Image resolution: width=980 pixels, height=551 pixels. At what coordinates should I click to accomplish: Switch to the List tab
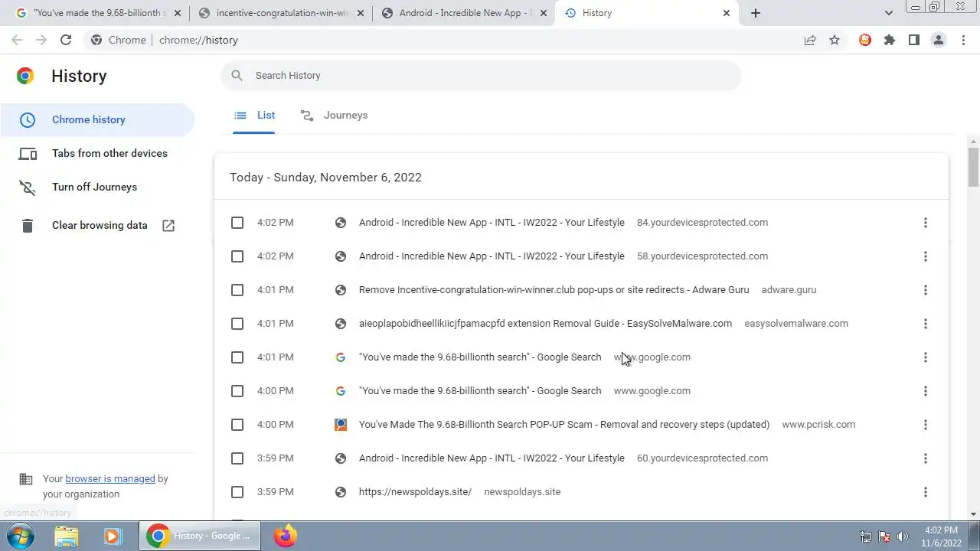[254, 115]
